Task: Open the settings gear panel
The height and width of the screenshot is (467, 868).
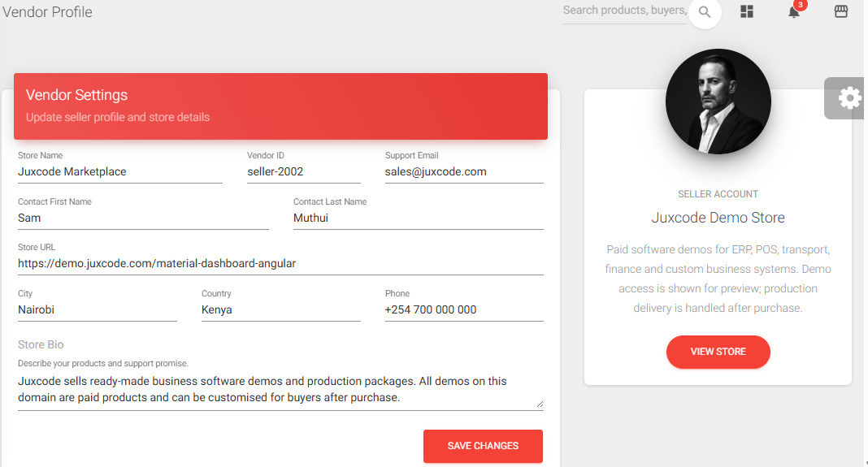Action: click(x=848, y=98)
